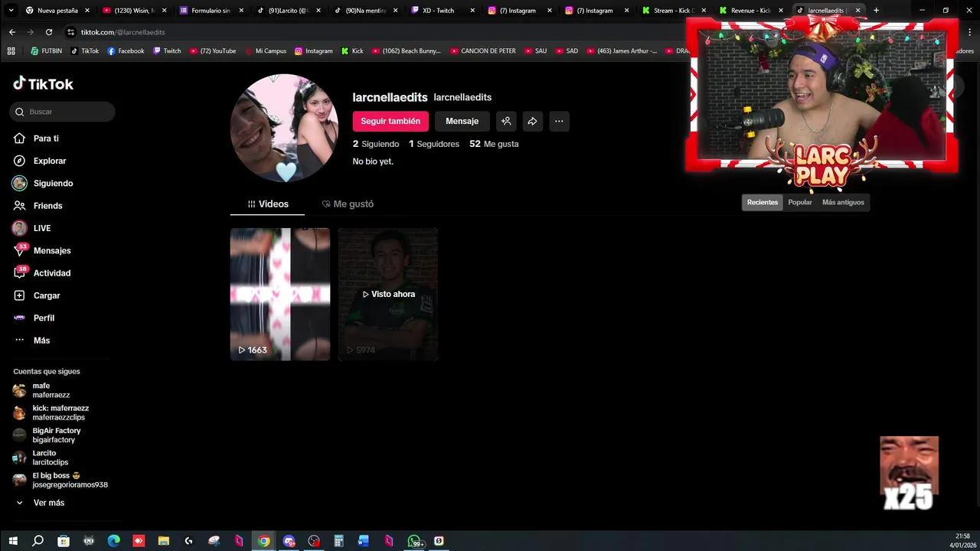980x551 pixels.
Task: Open Windows search from taskbar
Action: (38, 541)
